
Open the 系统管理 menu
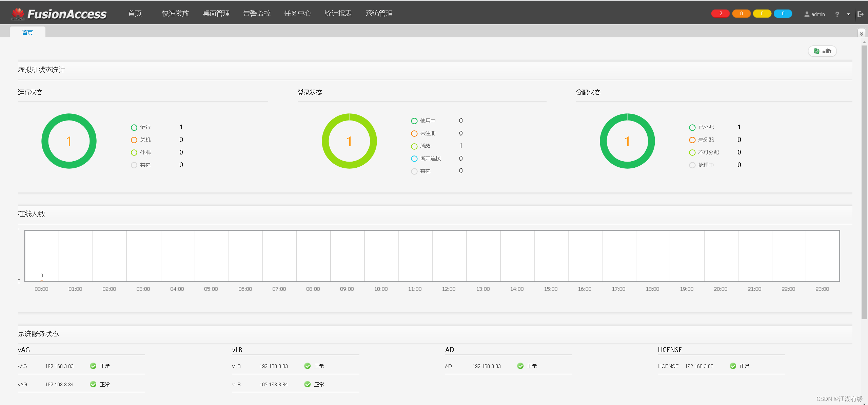pos(379,13)
